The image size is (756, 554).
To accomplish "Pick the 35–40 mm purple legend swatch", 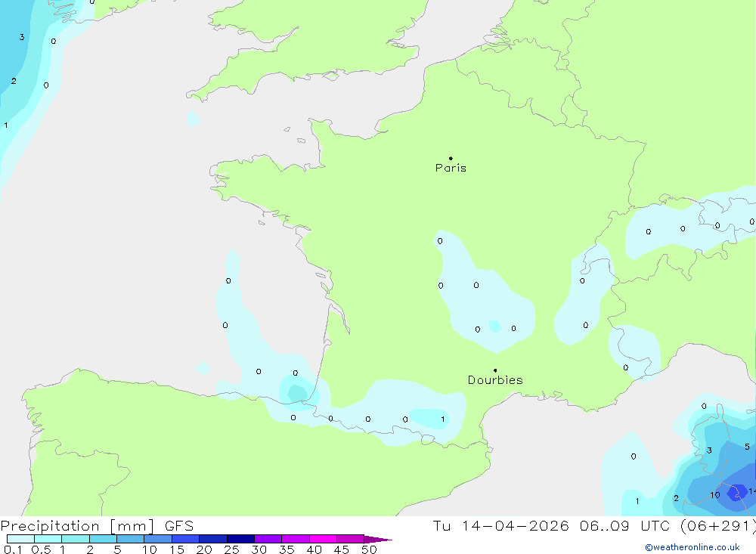I will click(x=296, y=539).
